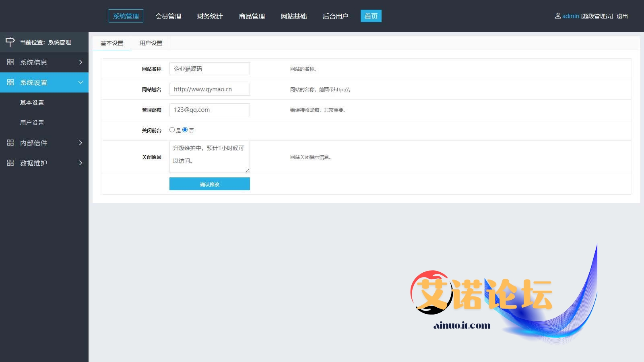
Task: Click the user icon beside admin
Action: tap(558, 16)
